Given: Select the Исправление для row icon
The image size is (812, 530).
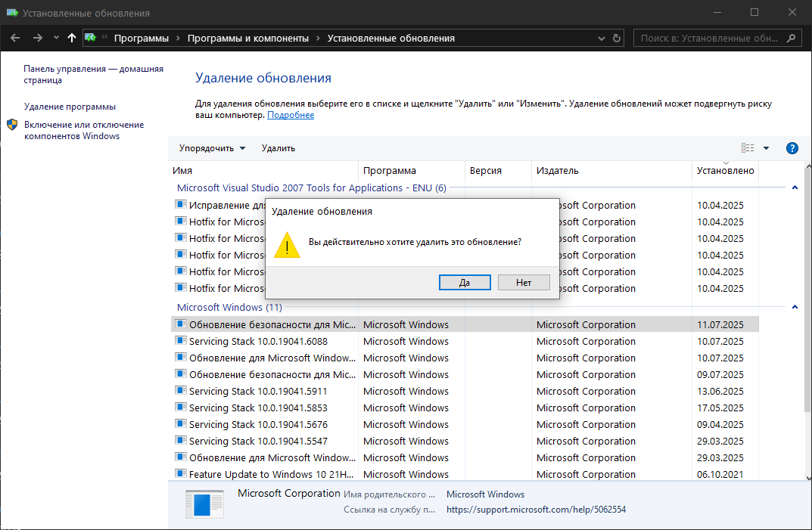Looking at the screenshot, I should pyautogui.click(x=180, y=204).
